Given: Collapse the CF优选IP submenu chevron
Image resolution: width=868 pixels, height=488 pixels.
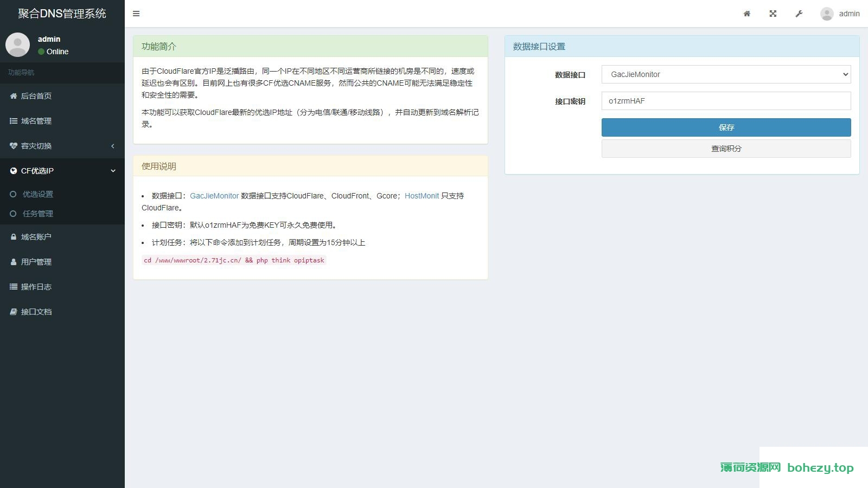Looking at the screenshot, I should pos(113,171).
